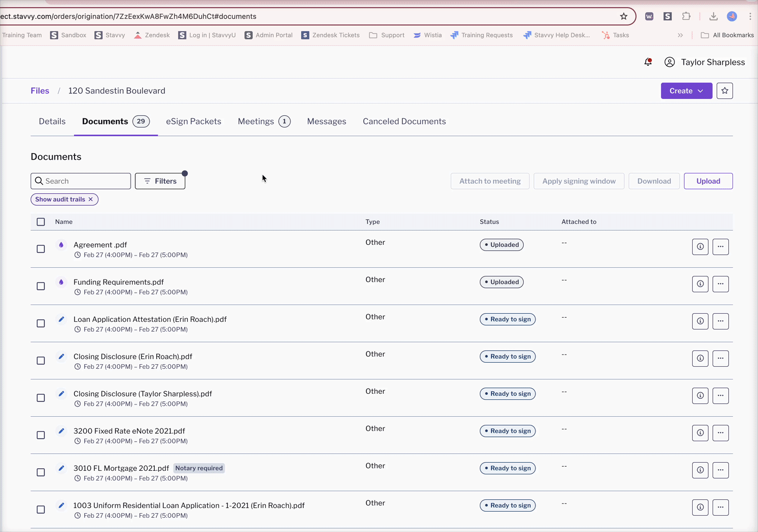Open the browser downloads icon
The width and height of the screenshot is (758, 532).
[714, 16]
